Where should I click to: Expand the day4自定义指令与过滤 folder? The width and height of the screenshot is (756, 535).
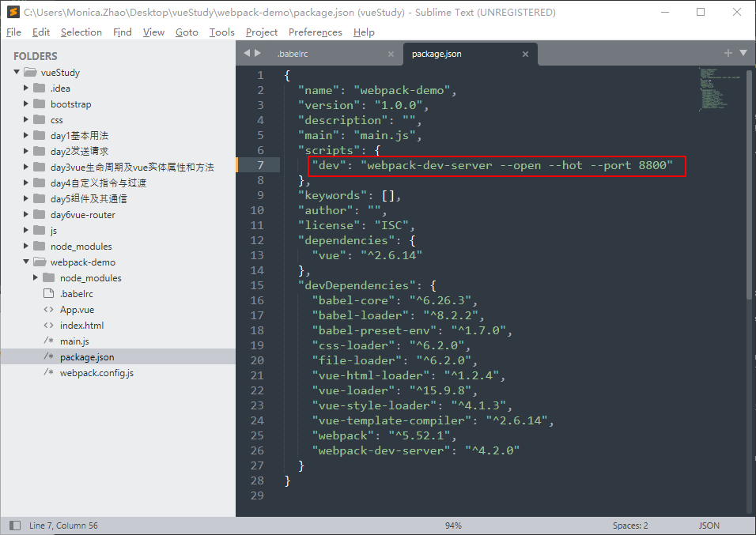[x=26, y=183]
